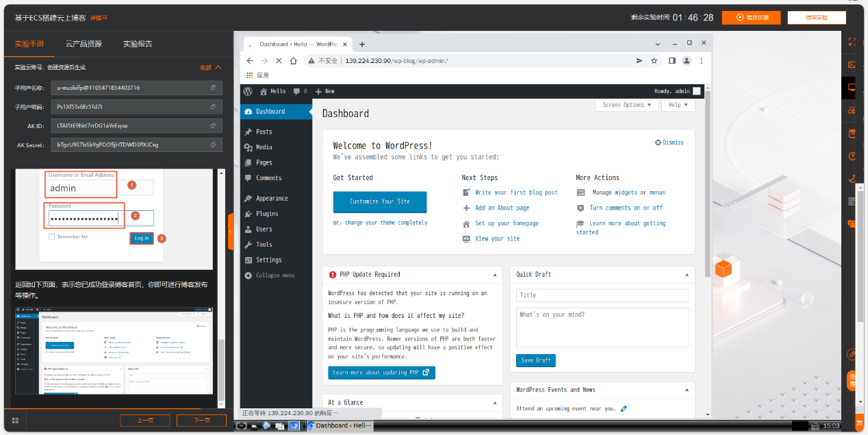The height and width of the screenshot is (435, 868).
Task: Select the desktop monitor icon in right sidebar
Action: pos(852,88)
